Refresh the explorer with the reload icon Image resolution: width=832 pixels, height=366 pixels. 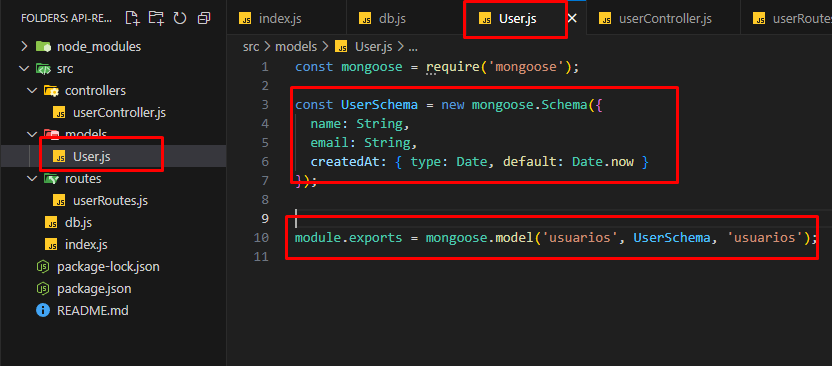tap(180, 19)
